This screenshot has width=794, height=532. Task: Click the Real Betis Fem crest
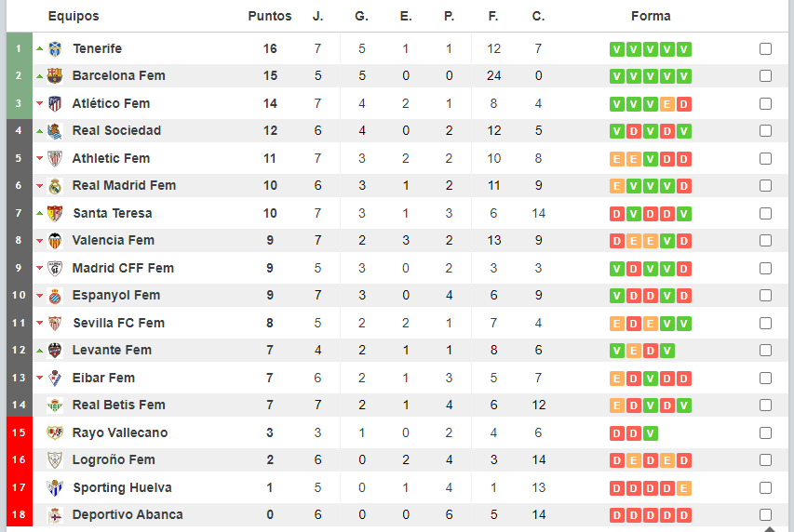pos(55,405)
